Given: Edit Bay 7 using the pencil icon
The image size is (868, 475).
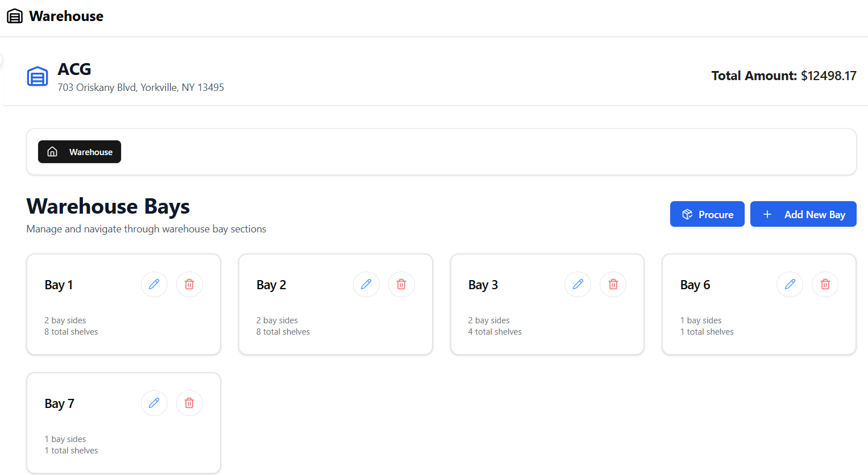Looking at the screenshot, I should coord(154,403).
